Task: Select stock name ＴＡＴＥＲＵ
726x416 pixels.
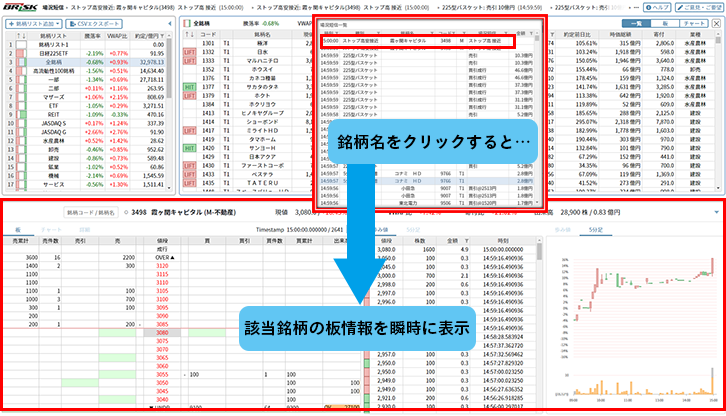Action: pyautogui.click(x=262, y=183)
